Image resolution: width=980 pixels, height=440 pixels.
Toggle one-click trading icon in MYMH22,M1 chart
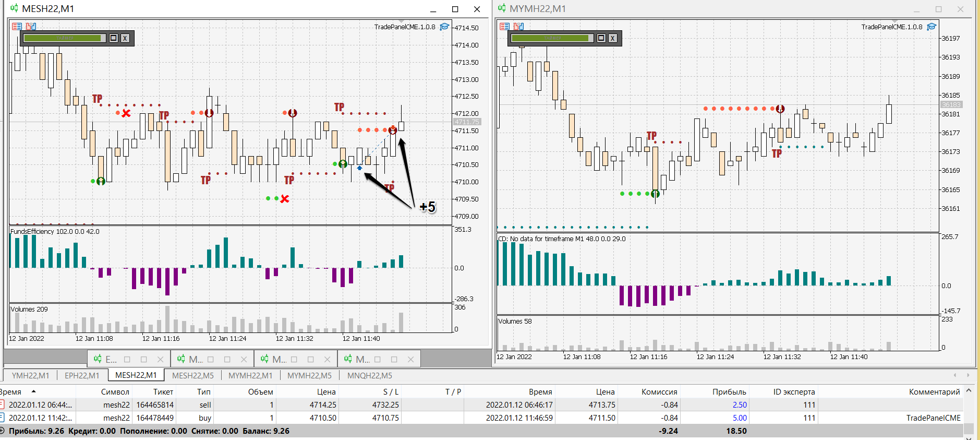pyautogui.click(x=518, y=26)
